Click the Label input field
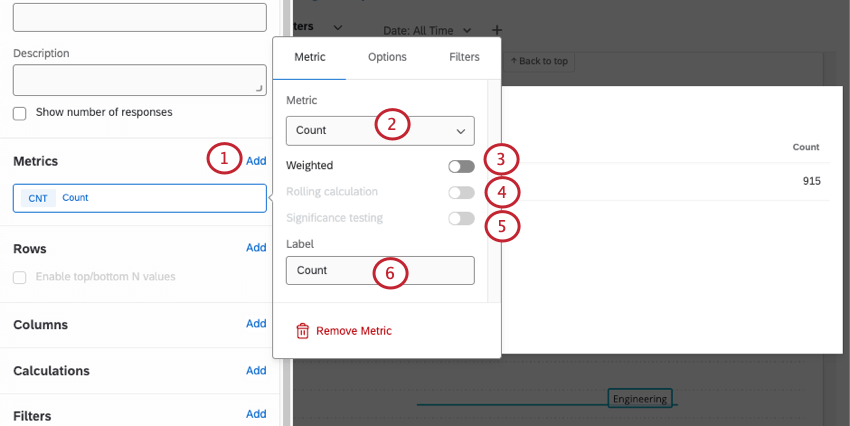Viewport: 850px width, 426px height. pos(380,270)
